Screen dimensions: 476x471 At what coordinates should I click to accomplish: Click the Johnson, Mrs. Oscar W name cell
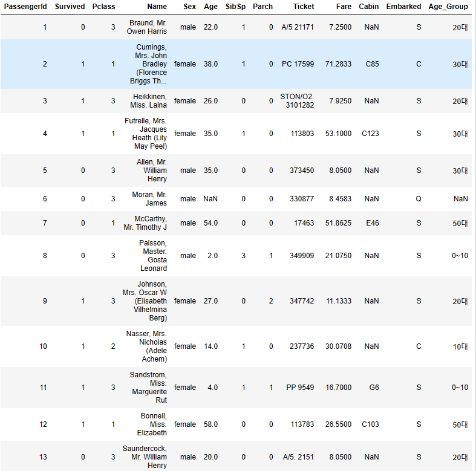[x=145, y=301]
